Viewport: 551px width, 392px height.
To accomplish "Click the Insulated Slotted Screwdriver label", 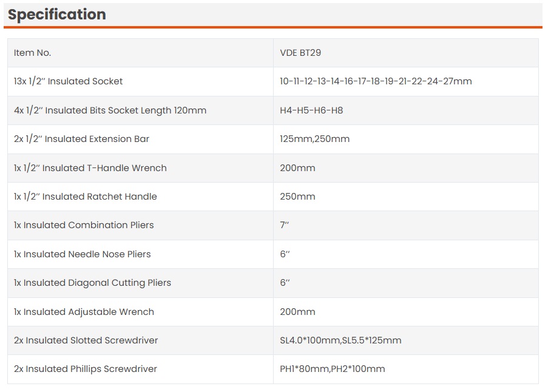I will (86, 340).
